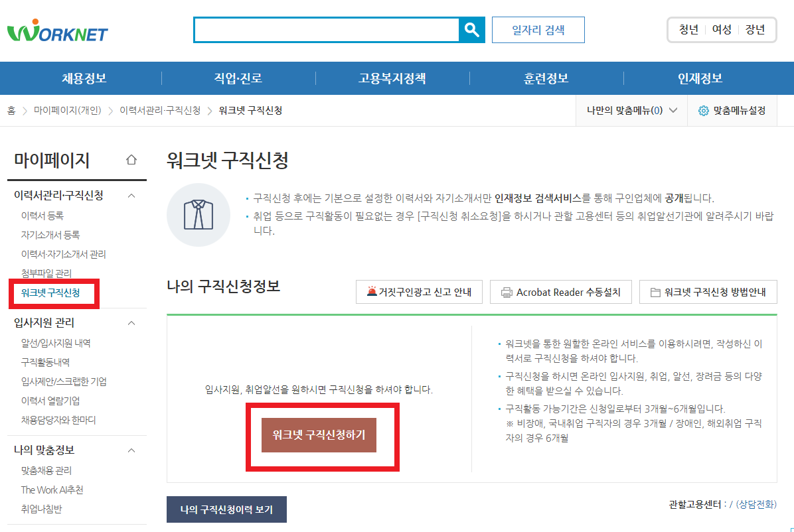The image size is (794, 532).
Task: Expand the 나만의 맞춤메뉴(0) dropdown
Action: coord(631,110)
